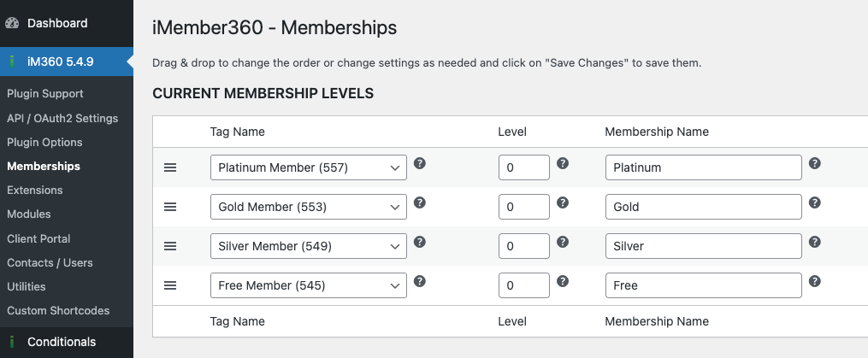Image resolution: width=868 pixels, height=358 pixels.
Task: Open the Platinum Member (557) tag dropdown
Action: tap(308, 167)
